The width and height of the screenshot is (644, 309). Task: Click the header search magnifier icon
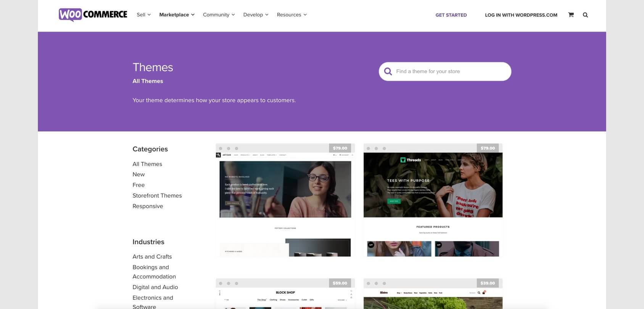(585, 15)
